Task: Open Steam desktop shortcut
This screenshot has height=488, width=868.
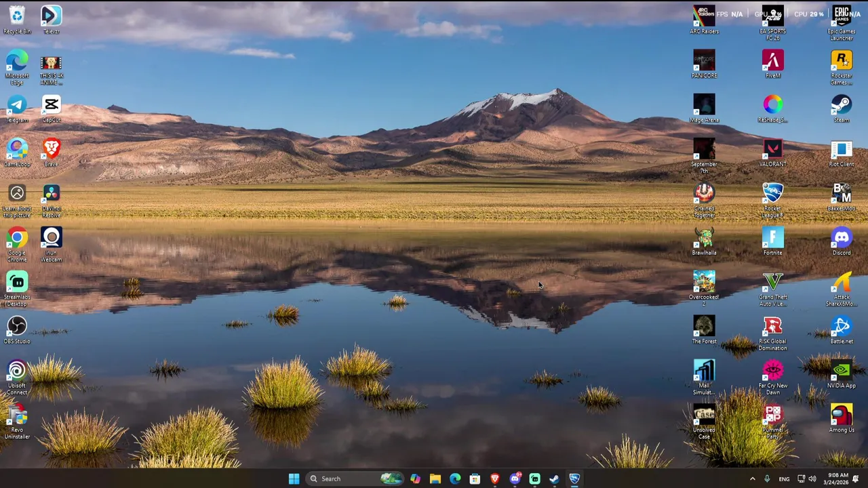Action: (x=841, y=108)
